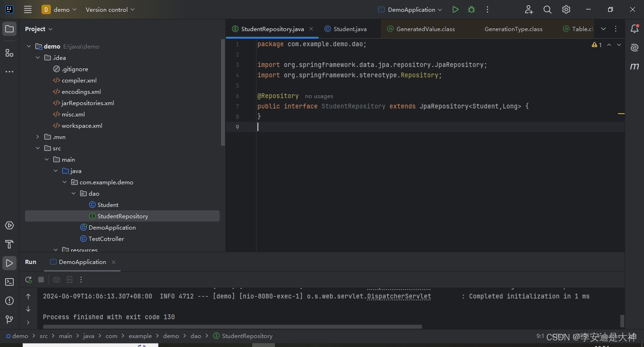The image size is (644, 347).
Task: Click the exit application icon in Run toolbar
Action: point(69,280)
